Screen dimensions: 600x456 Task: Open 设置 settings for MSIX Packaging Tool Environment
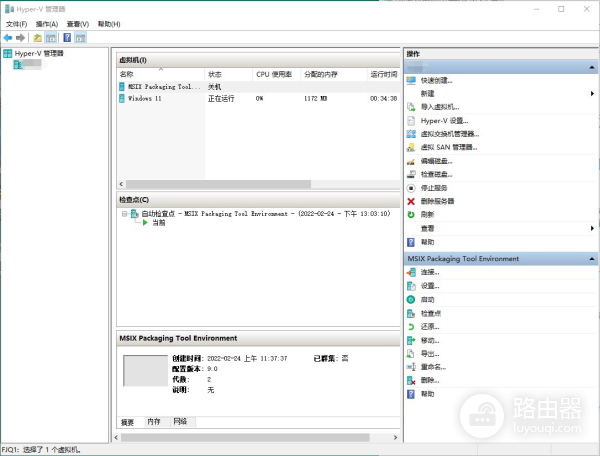(x=430, y=286)
